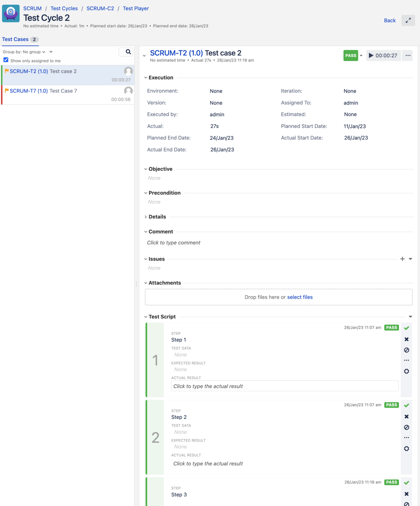Viewport: 420px width, 506px height.
Task: Block Step 2 using the blocked status icon
Action: (406, 427)
